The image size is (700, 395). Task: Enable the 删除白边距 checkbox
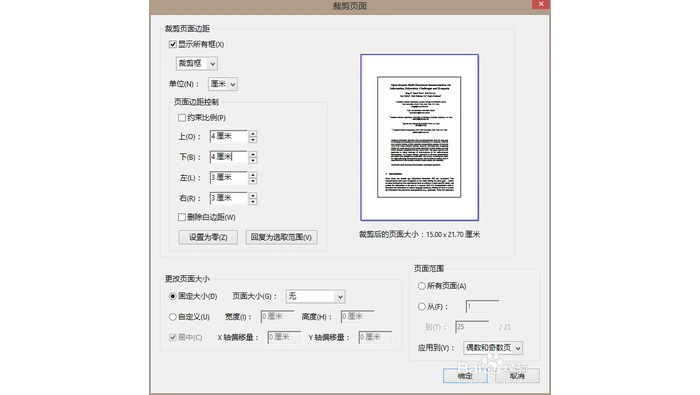click(x=182, y=217)
